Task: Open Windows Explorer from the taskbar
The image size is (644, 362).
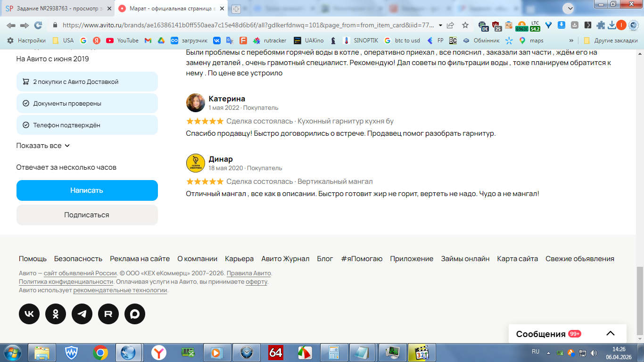Action: [42, 353]
